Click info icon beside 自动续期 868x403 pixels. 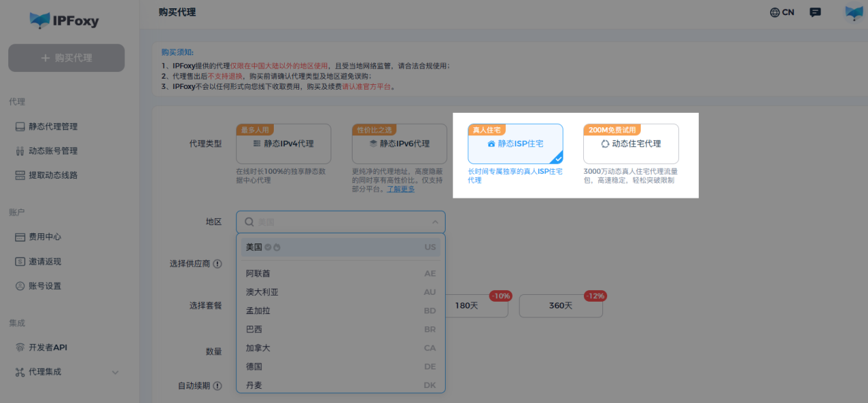[x=217, y=386]
